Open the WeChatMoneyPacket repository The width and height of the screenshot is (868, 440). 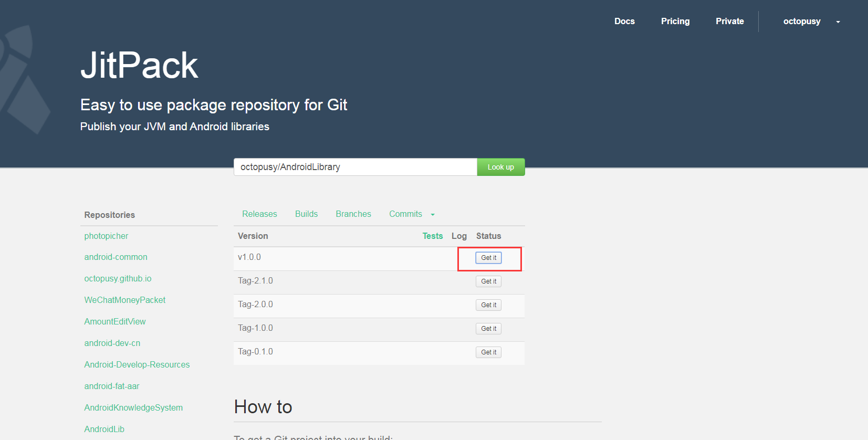point(125,300)
